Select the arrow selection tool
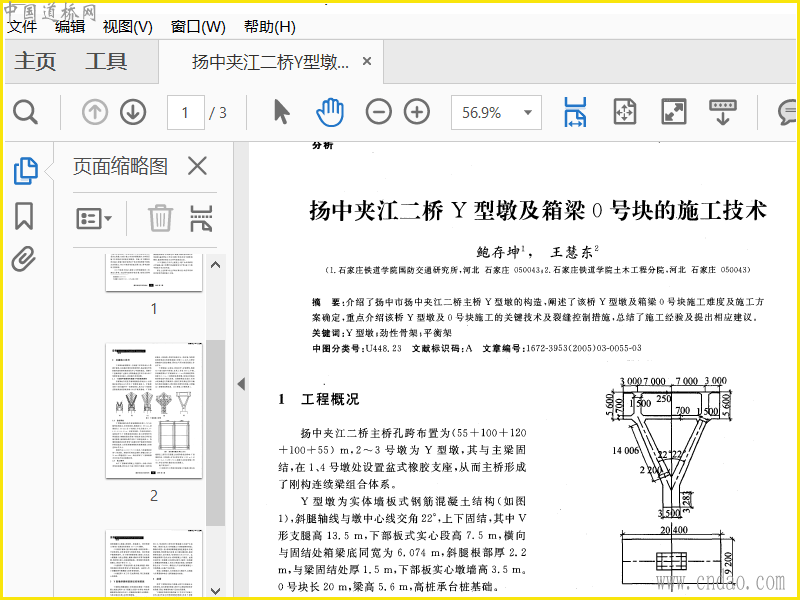 click(x=281, y=112)
